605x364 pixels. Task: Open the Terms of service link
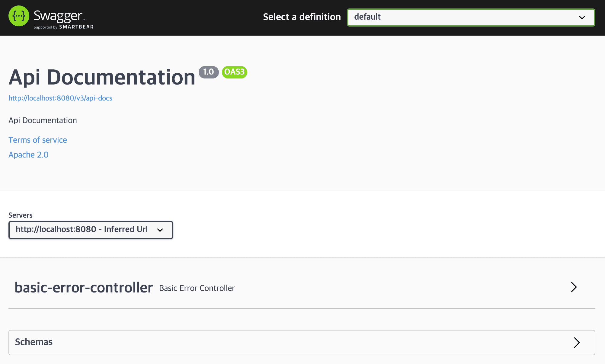click(x=38, y=140)
